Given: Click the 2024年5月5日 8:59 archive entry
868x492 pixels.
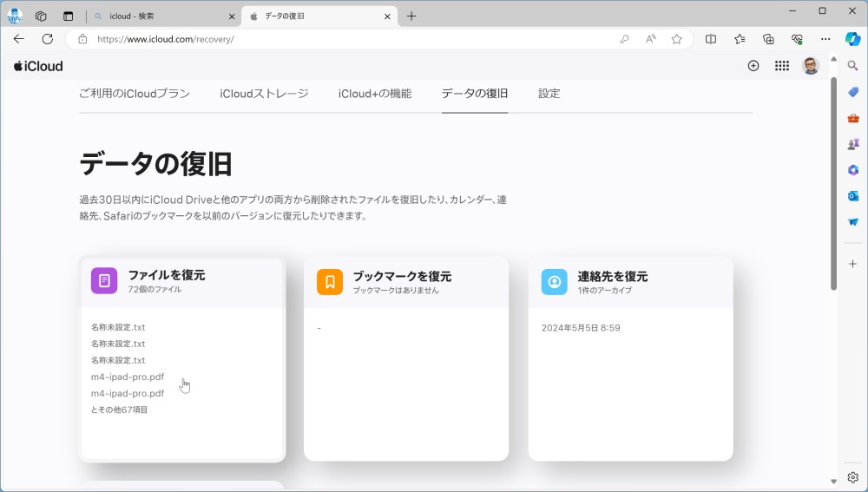Looking at the screenshot, I should click(581, 328).
